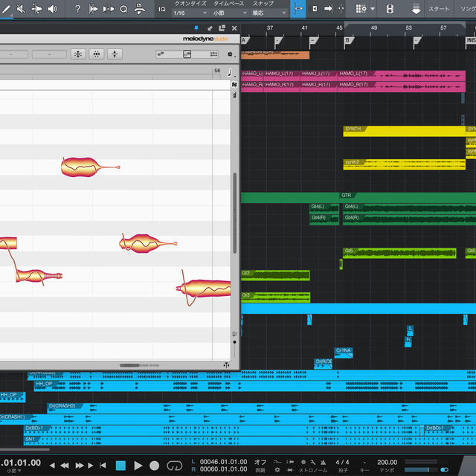
Task: Toggle the loop button in transport
Action: pos(174,466)
